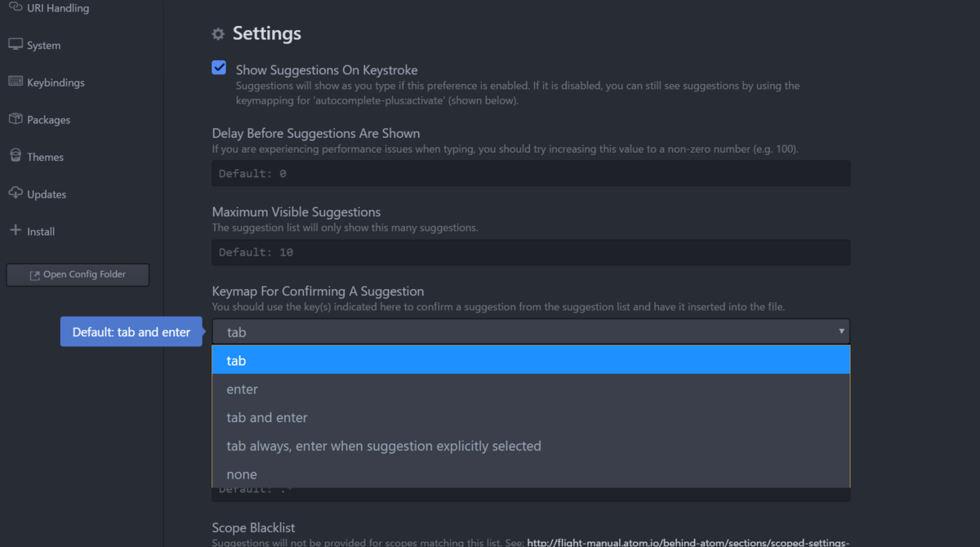Choose 'enter' from the keymap options

(x=530, y=389)
